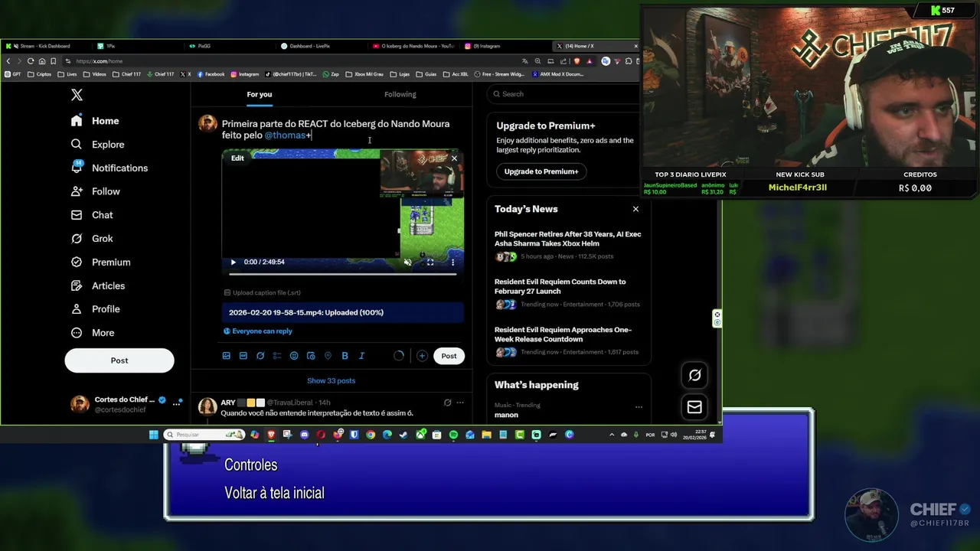
Task: Close the Today's News panel
Action: [x=635, y=209]
